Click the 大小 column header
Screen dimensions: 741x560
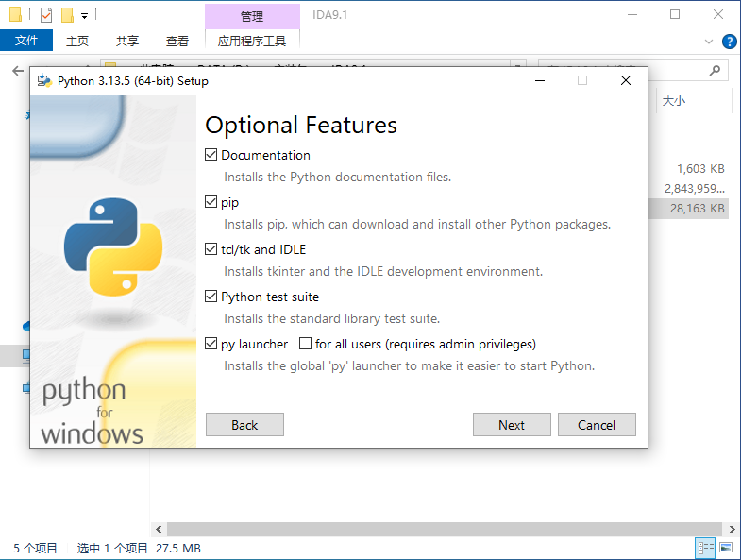coord(674,100)
